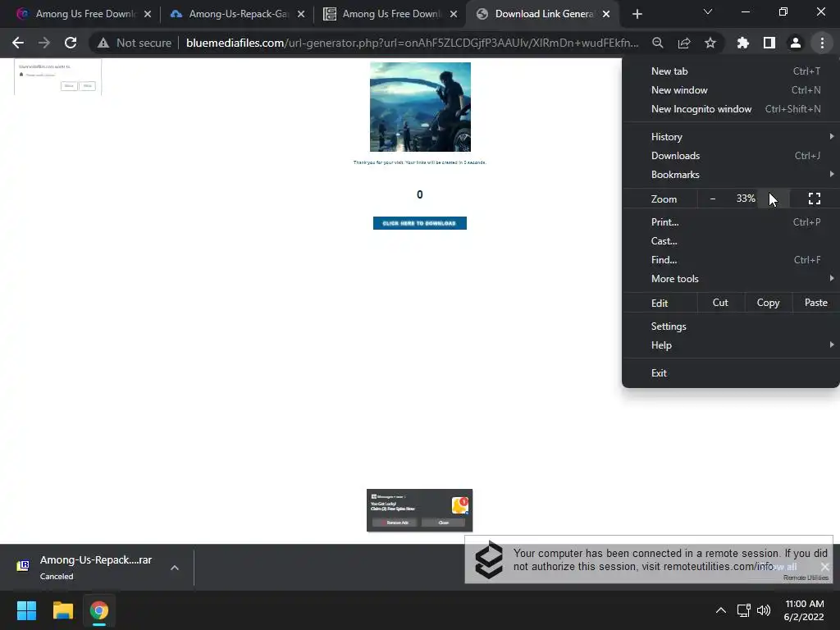Switch to the third Among Us Free Download tab
This screenshot has height=630, width=840.
pos(391,14)
